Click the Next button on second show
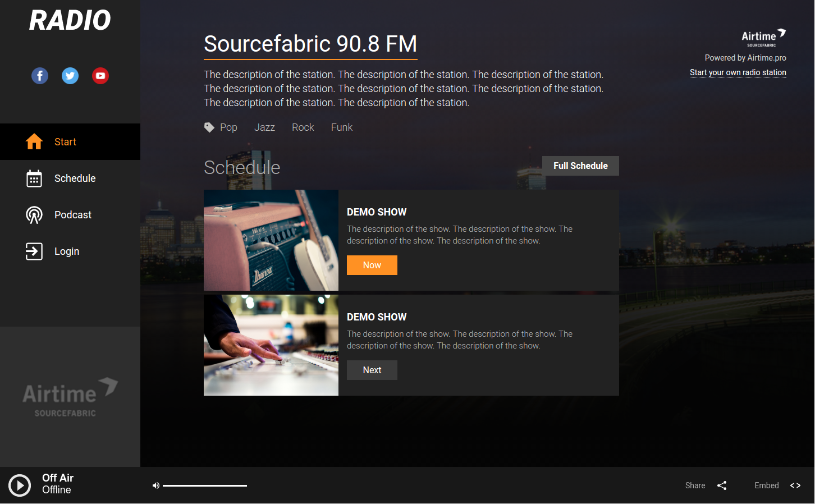The height and width of the screenshot is (504, 815). (x=372, y=370)
